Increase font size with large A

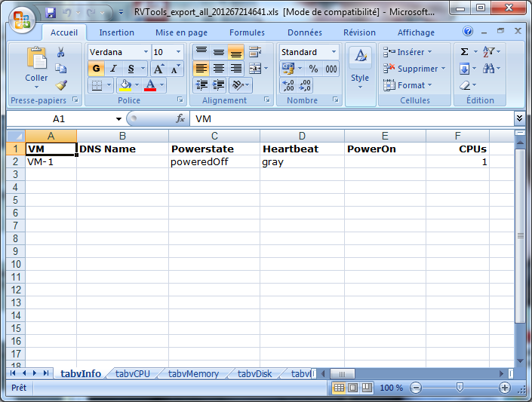coord(158,69)
